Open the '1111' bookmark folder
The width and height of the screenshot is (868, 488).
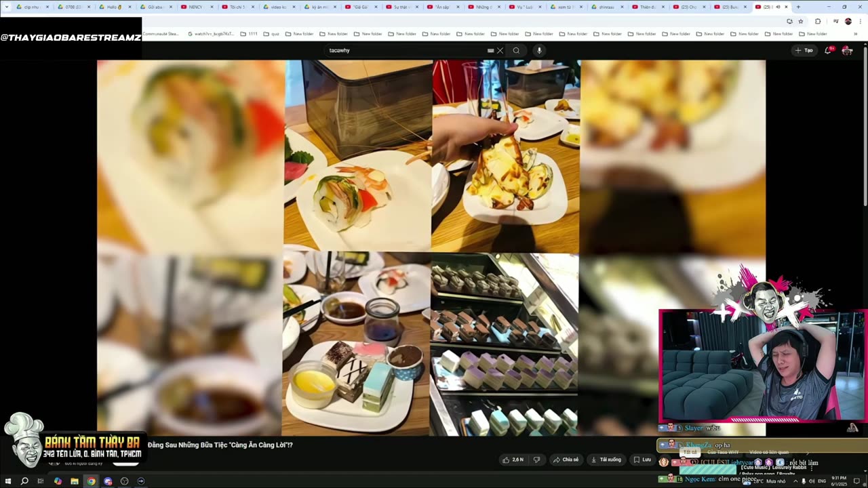click(249, 33)
